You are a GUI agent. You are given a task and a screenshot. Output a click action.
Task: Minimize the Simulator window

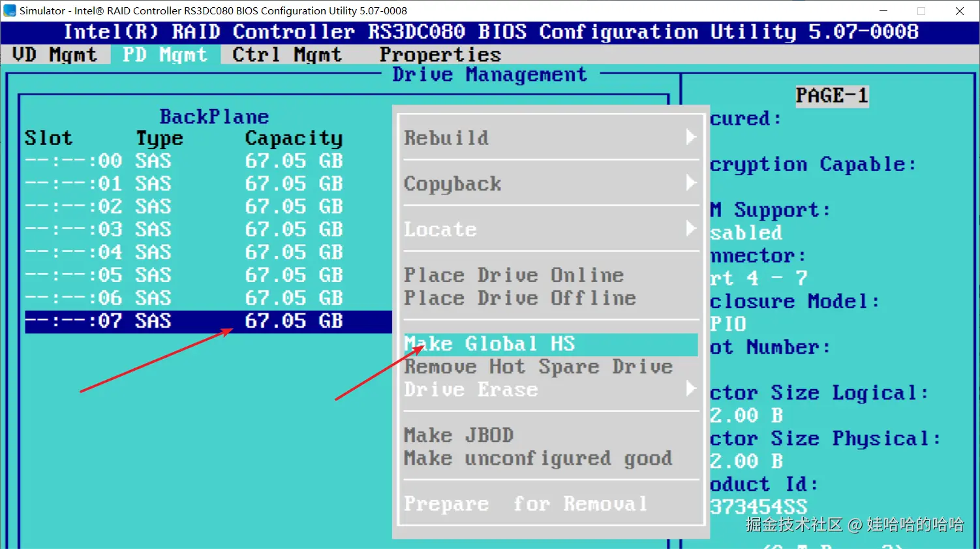[x=883, y=10]
